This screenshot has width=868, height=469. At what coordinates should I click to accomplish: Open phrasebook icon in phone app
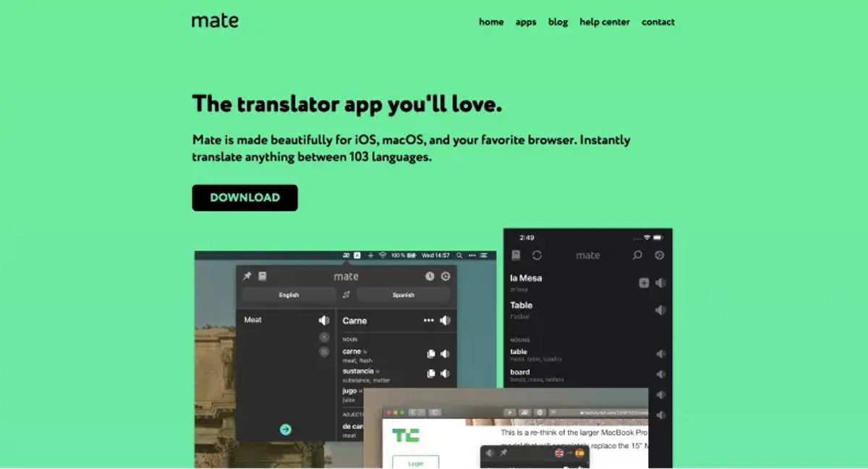pyautogui.click(x=516, y=255)
